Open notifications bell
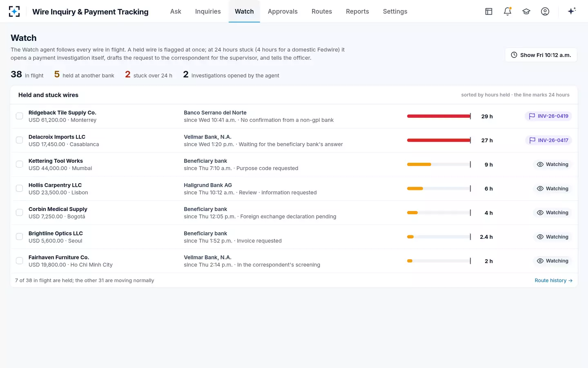This screenshot has height=368, width=588. [x=508, y=11]
